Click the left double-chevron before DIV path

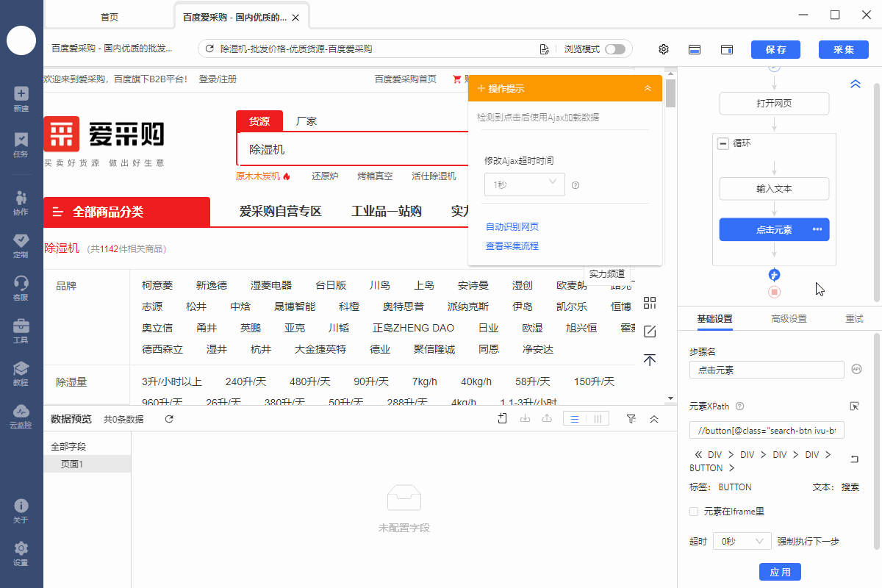(698, 455)
